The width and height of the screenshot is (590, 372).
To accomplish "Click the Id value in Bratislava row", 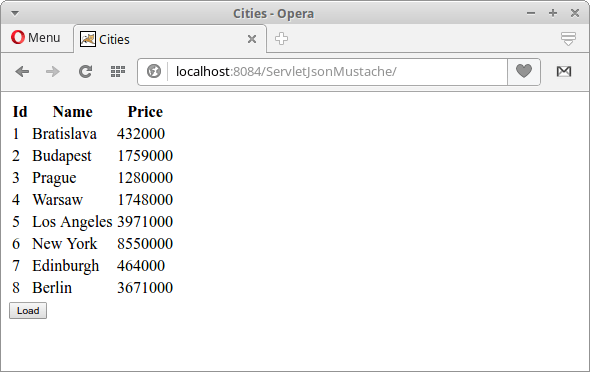I will click(x=16, y=134).
